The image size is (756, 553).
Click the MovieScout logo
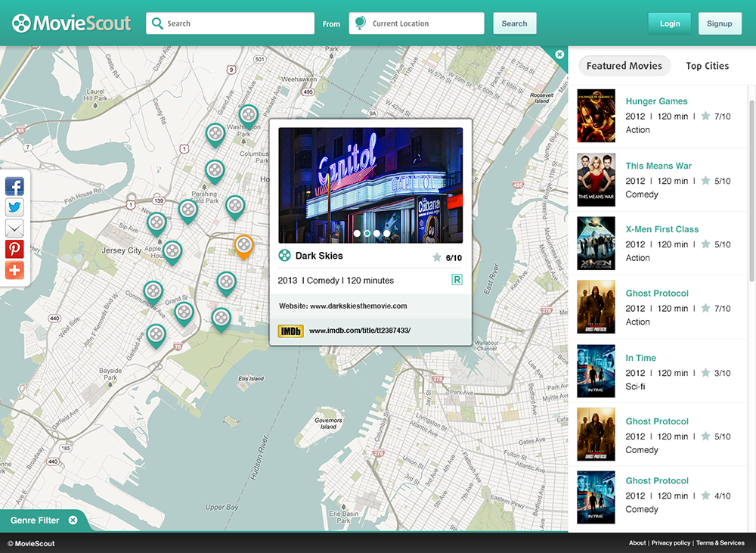pos(72,23)
